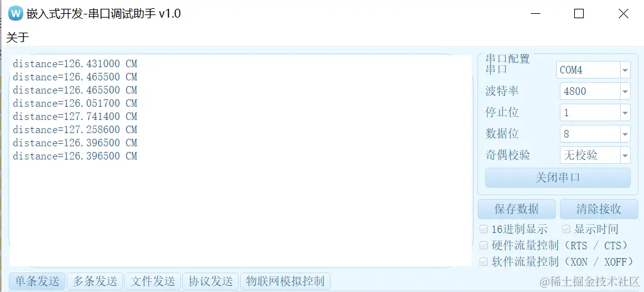
Task: Expand the 无校验 parity dropdown
Action: pyautogui.click(x=595, y=155)
